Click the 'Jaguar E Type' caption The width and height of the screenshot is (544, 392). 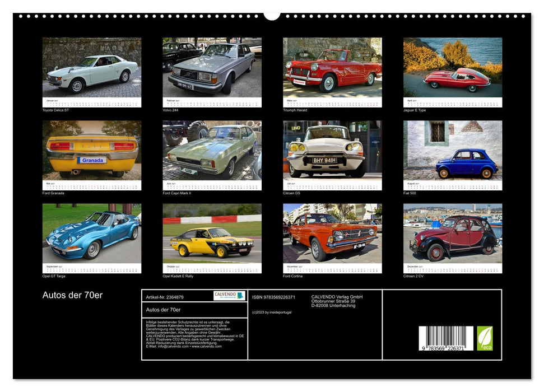tap(415, 110)
